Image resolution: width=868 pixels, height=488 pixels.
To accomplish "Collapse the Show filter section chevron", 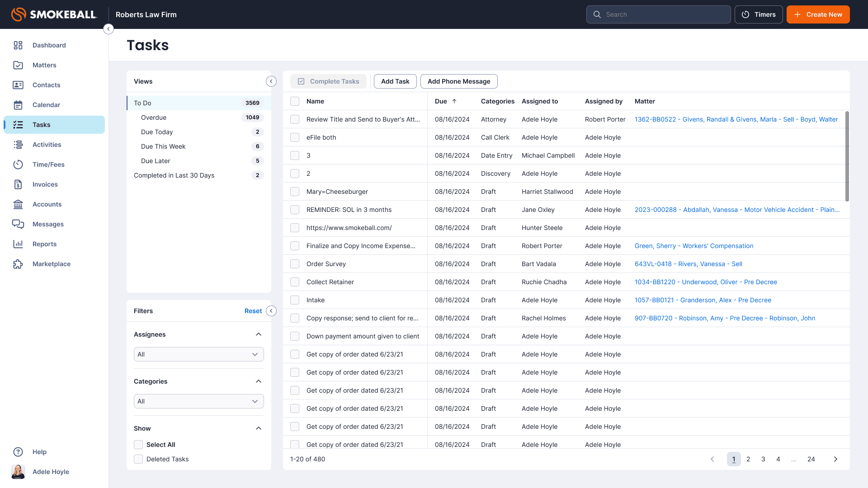I will 259,428.
